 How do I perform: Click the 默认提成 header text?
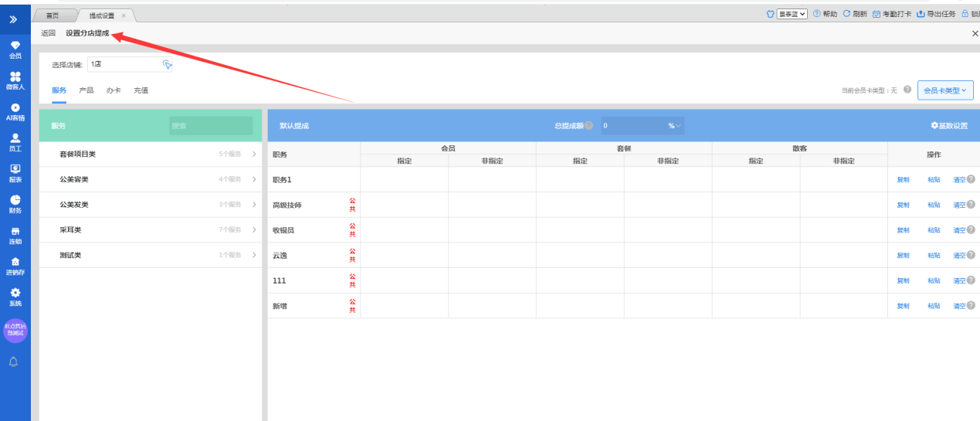point(294,125)
